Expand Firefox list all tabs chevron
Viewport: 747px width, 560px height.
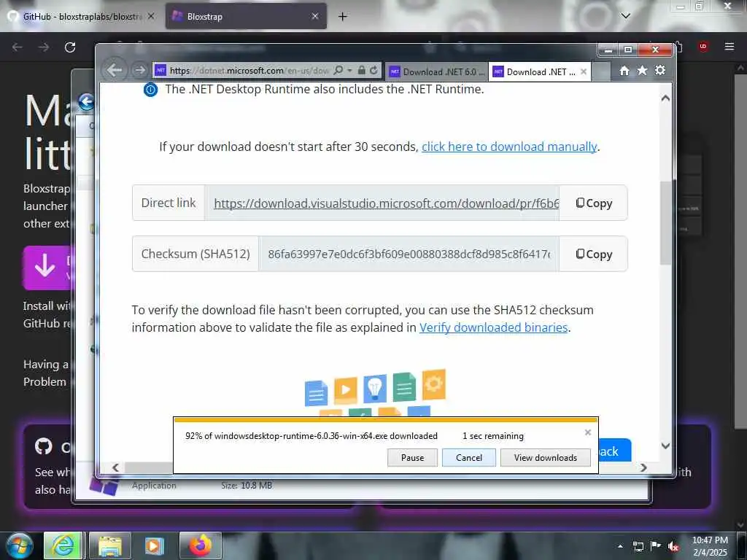pos(626,16)
